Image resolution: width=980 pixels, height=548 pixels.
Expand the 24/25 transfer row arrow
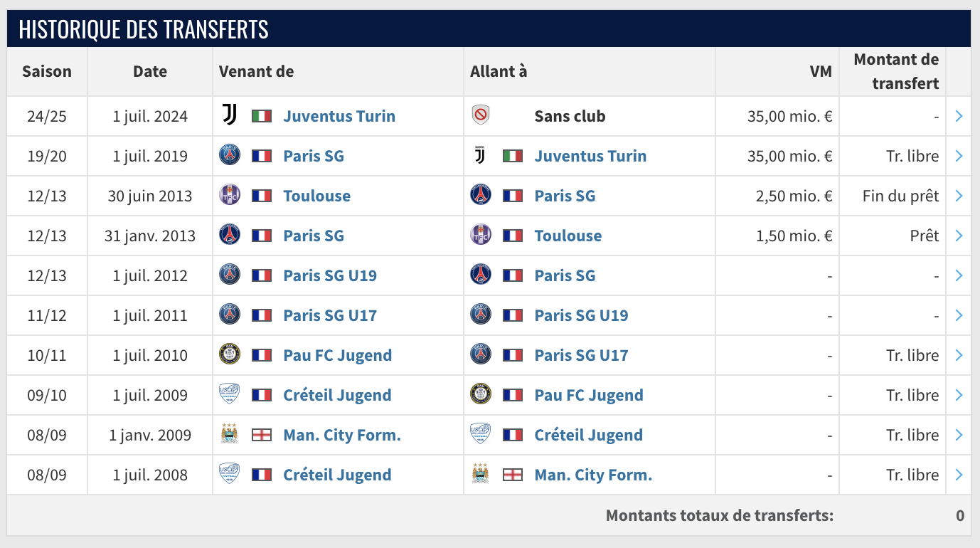959,116
